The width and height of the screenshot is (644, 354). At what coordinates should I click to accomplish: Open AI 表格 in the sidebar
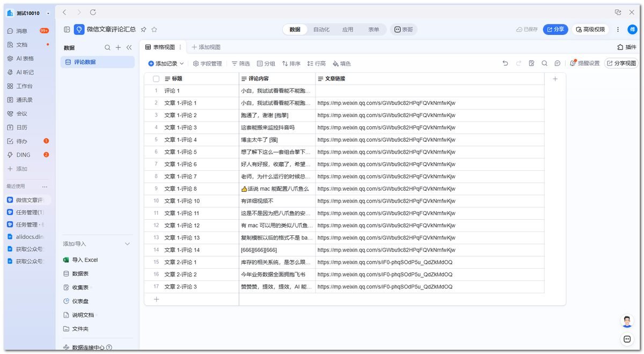click(x=25, y=59)
